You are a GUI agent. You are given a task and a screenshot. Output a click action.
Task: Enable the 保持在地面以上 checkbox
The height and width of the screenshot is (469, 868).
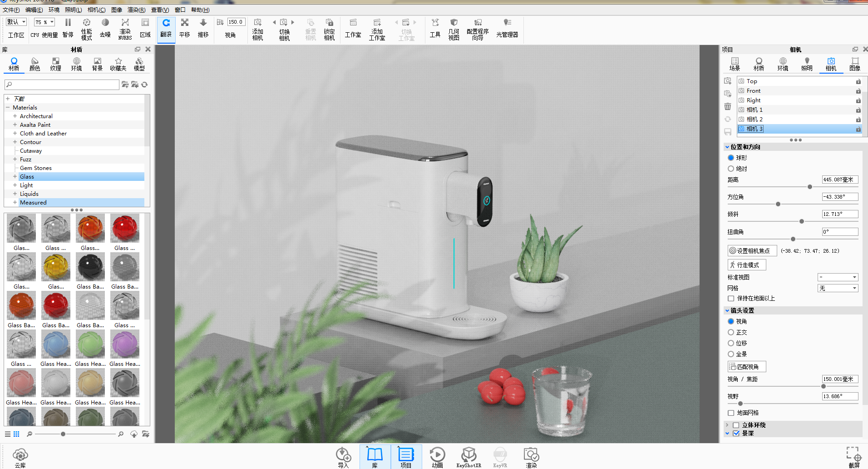pos(731,299)
